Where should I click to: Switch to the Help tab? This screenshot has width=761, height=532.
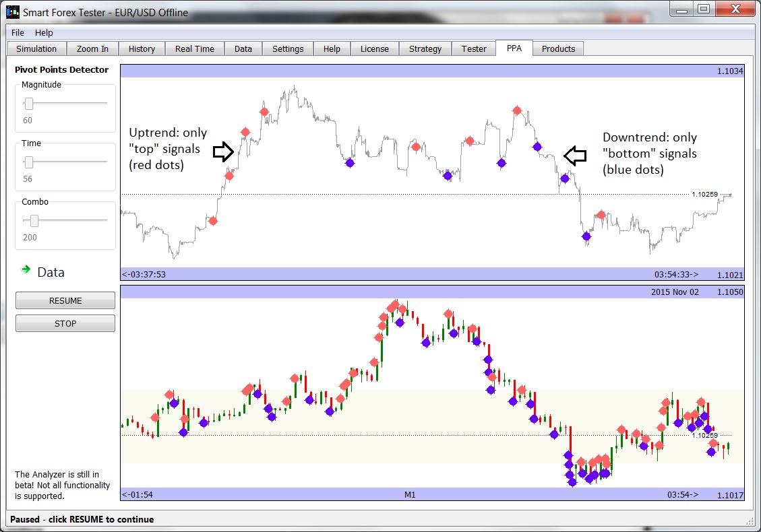[x=332, y=49]
